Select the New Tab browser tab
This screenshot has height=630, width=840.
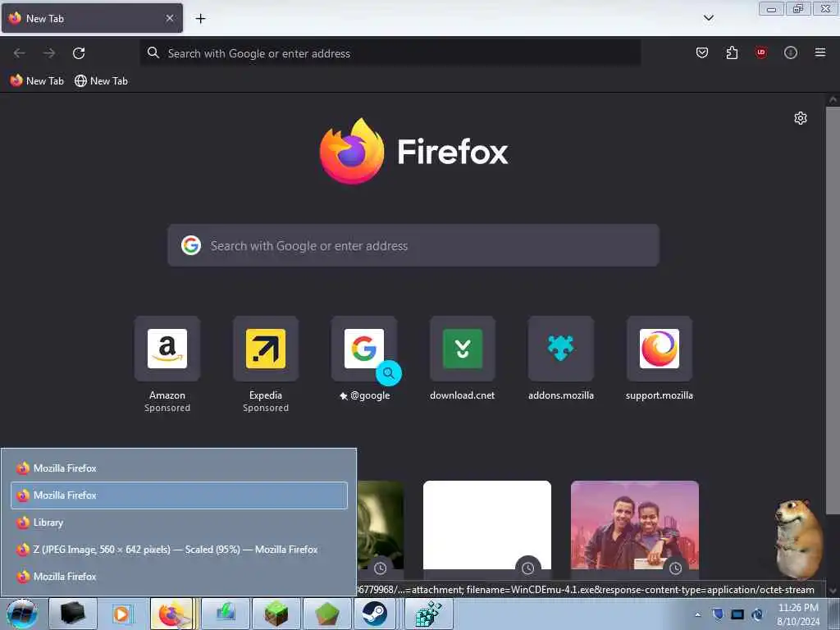[x=92, y=18]
